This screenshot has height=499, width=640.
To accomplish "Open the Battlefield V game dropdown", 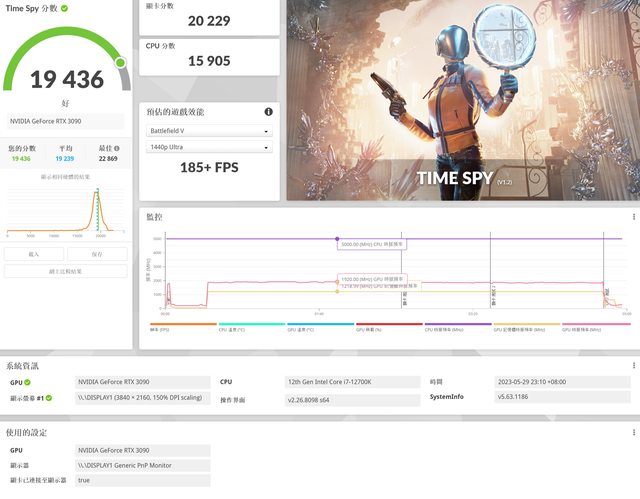I will [209, 131].
